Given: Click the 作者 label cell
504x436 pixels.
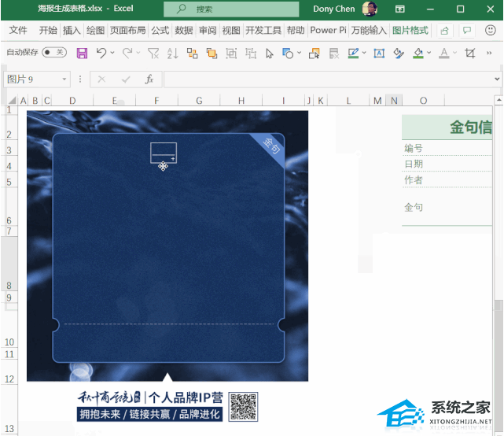Looking at the screenshot, I should tap(414, 180).
